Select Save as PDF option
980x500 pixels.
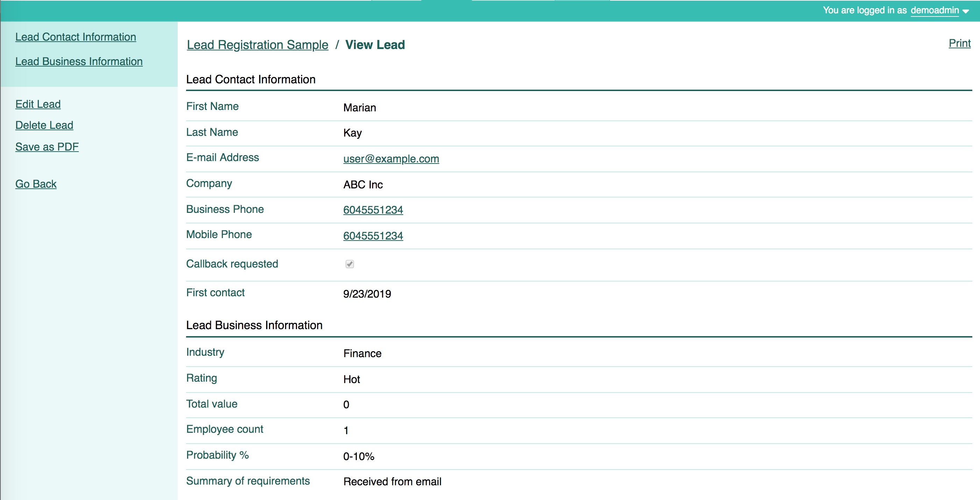47,147
